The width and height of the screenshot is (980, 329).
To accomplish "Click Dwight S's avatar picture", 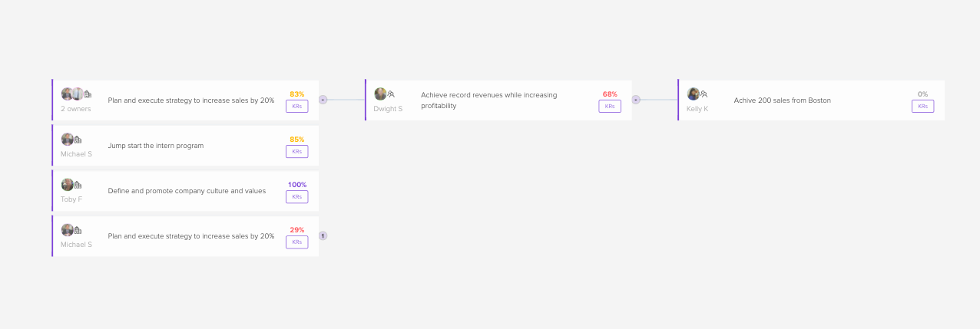I will tap(380, 94).
